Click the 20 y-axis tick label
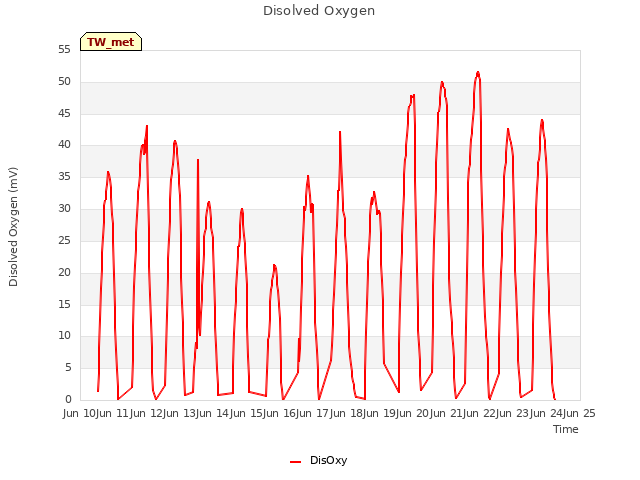Viewport: 640px width, 480px height. tap(64, 272)
